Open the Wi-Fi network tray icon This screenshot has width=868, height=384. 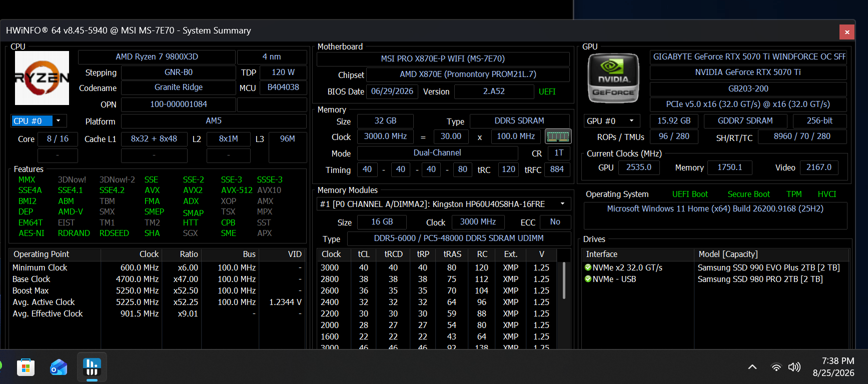pyautogui.click(x=776, y=367)
